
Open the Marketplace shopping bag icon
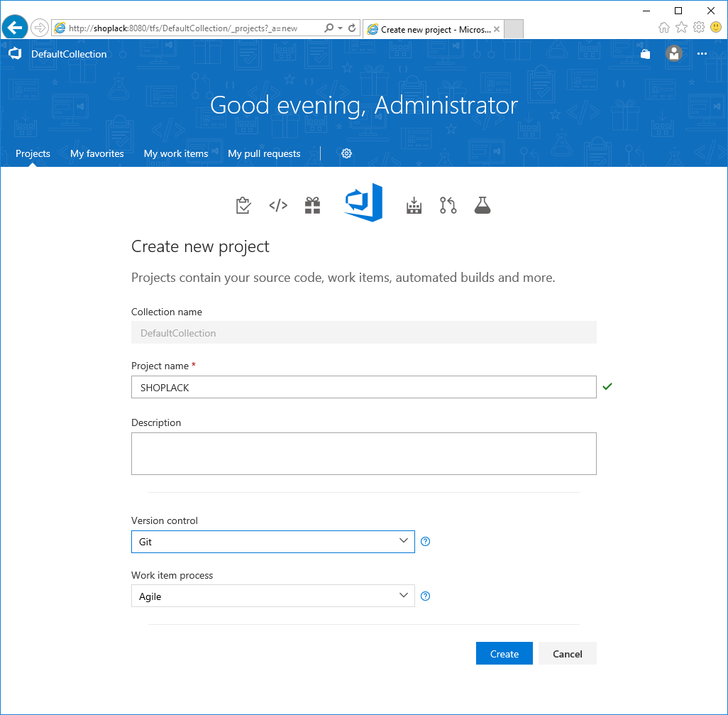tap(646, 54)
